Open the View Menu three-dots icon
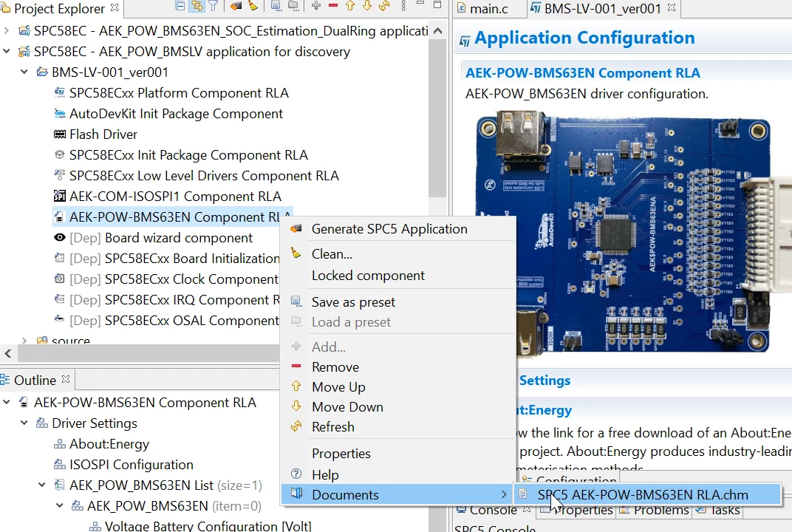Viewport: 792px width, 532px height. tap(403, 6)
